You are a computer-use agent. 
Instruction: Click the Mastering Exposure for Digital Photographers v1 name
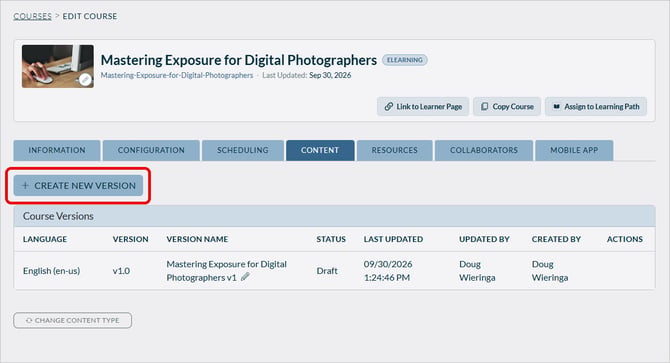point(226,271)
